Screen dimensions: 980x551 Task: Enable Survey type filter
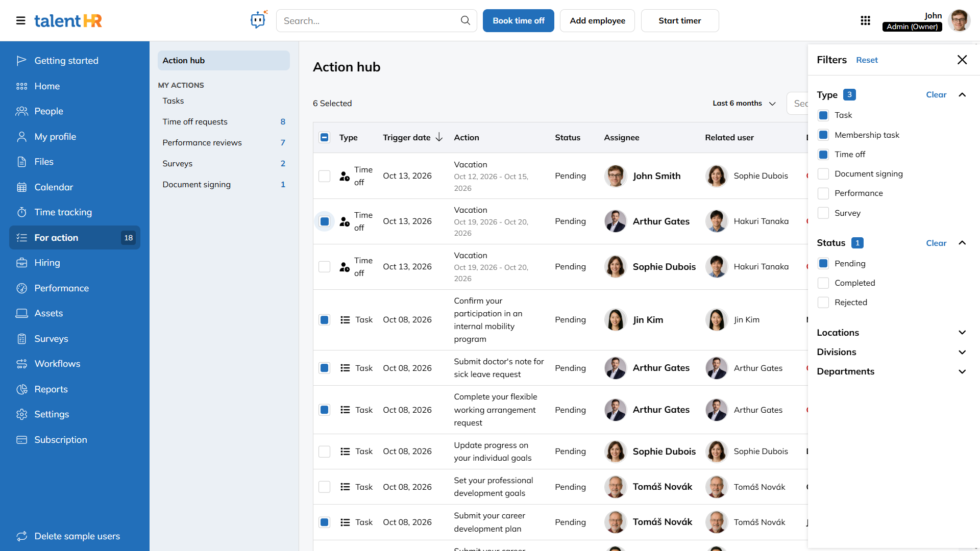(x=823, y=213)
